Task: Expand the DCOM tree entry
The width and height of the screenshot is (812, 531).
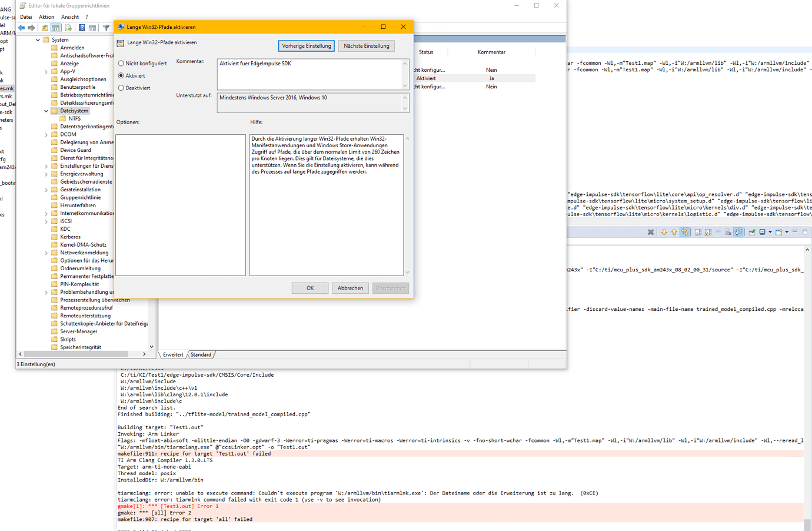Action: (x=46, y=134)
